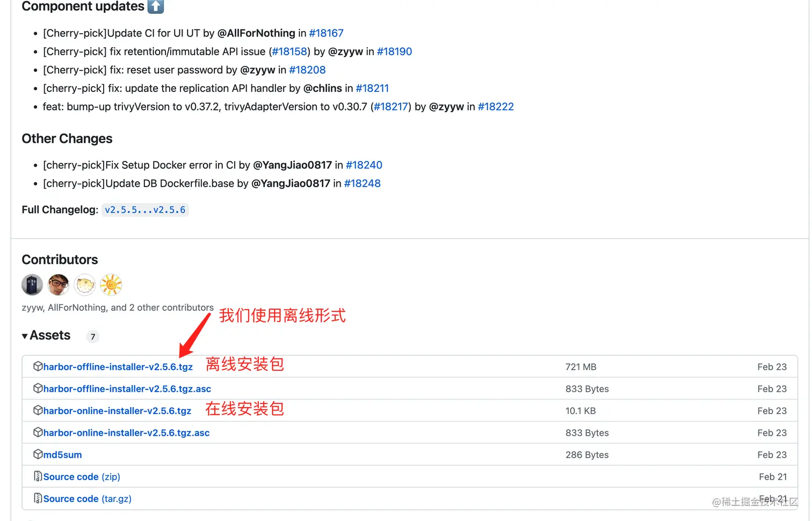Visit @chlins's profile
The width and height of the screenshot is (812, 521).
323,88
